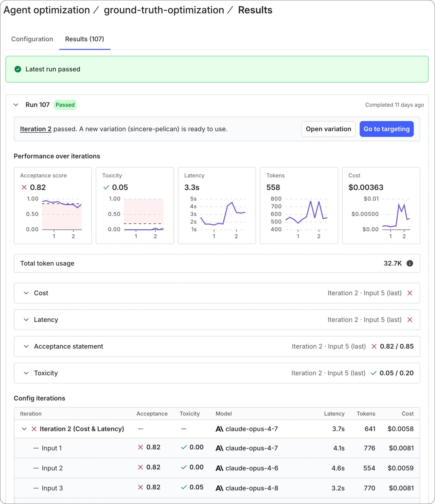Screen dimensions: 435x504
Task: Click green toxicity check in Input 3 row
Action: click(x=184, y=487)
